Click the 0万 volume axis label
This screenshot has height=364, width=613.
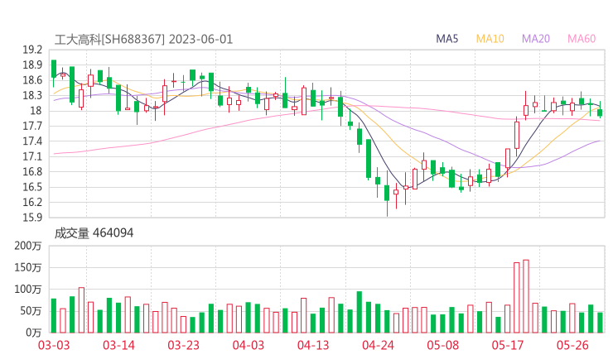34,333
